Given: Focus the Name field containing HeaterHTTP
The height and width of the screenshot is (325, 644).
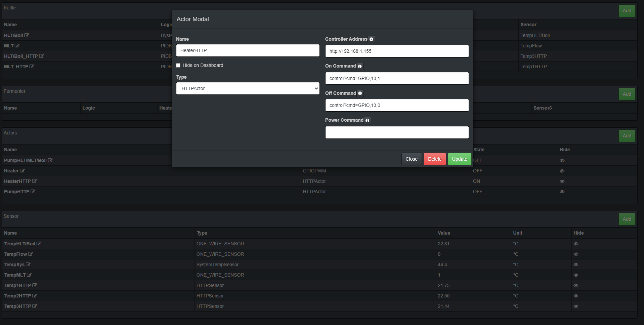Looking at the screenshot, I should (x=248, y=50).
